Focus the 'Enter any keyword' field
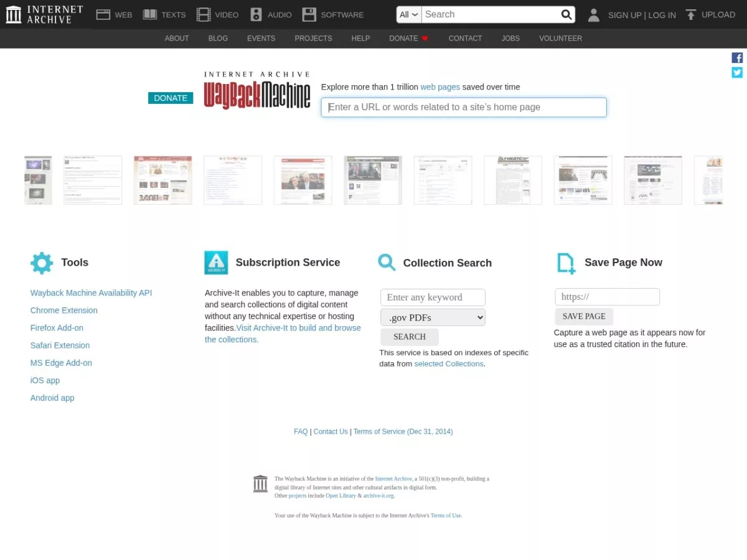The width and height of the screenshot is (747, 560). [x=433, y=297]
